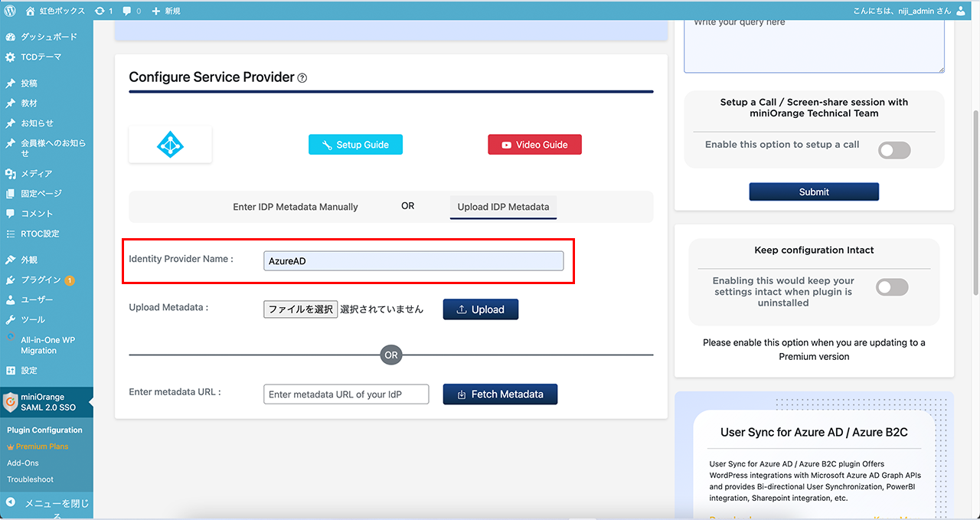Click the 固定ページ page icon

coord(10,193)
